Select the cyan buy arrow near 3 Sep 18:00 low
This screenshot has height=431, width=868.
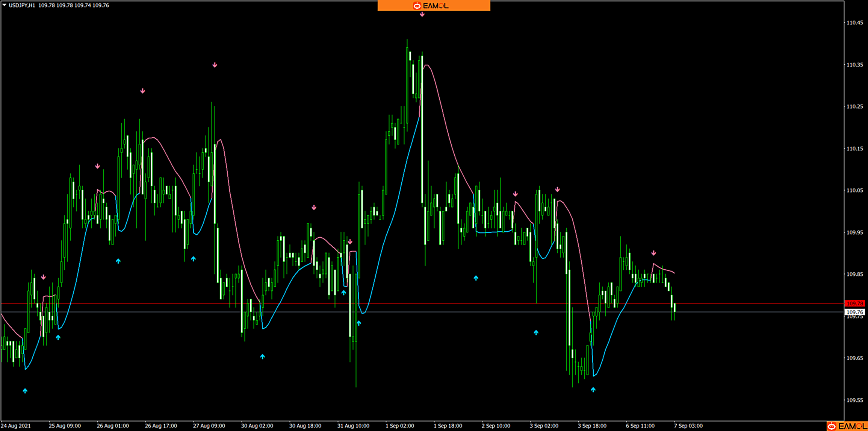(x=593, y=390)
